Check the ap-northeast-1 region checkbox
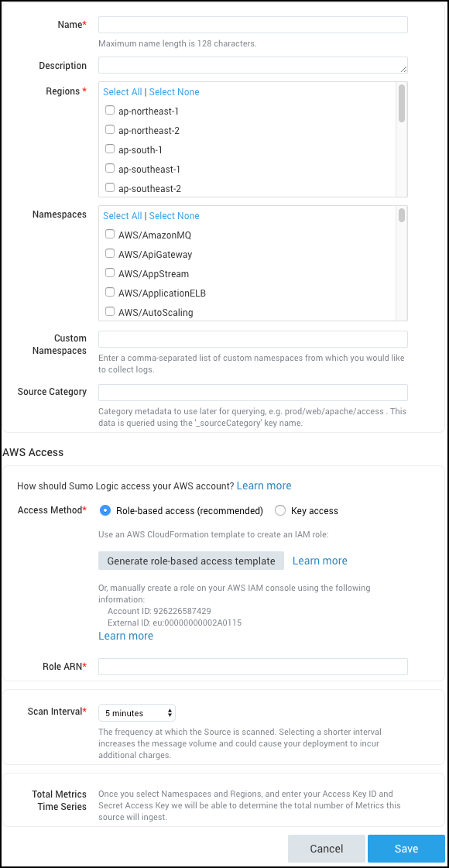Screen dimensions: 449x868 (x=109, y=110)
